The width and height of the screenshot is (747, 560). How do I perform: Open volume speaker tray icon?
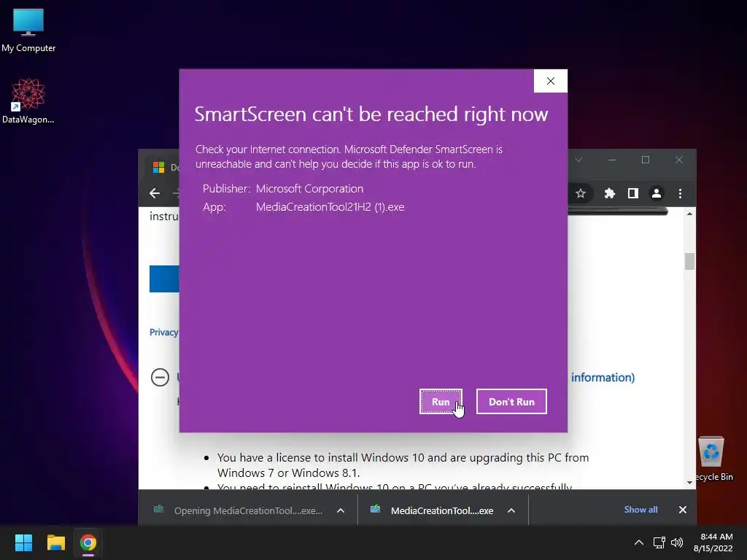676,542
